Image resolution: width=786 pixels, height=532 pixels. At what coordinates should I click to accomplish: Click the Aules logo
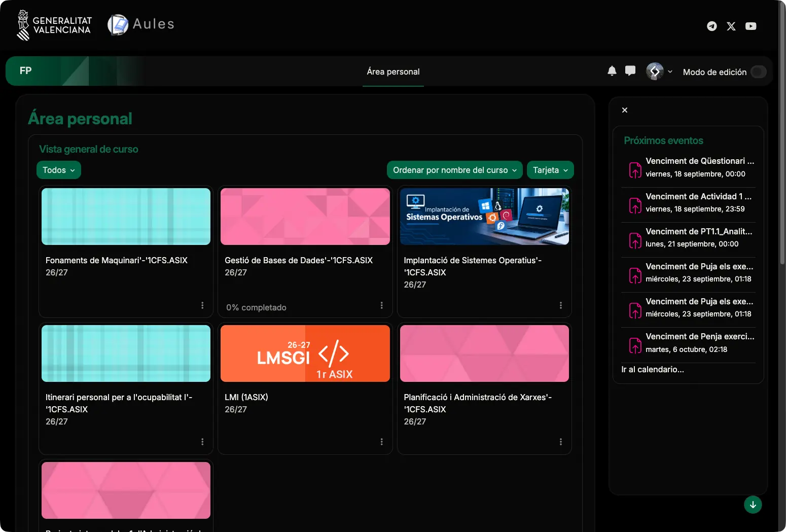pos(141,24)
